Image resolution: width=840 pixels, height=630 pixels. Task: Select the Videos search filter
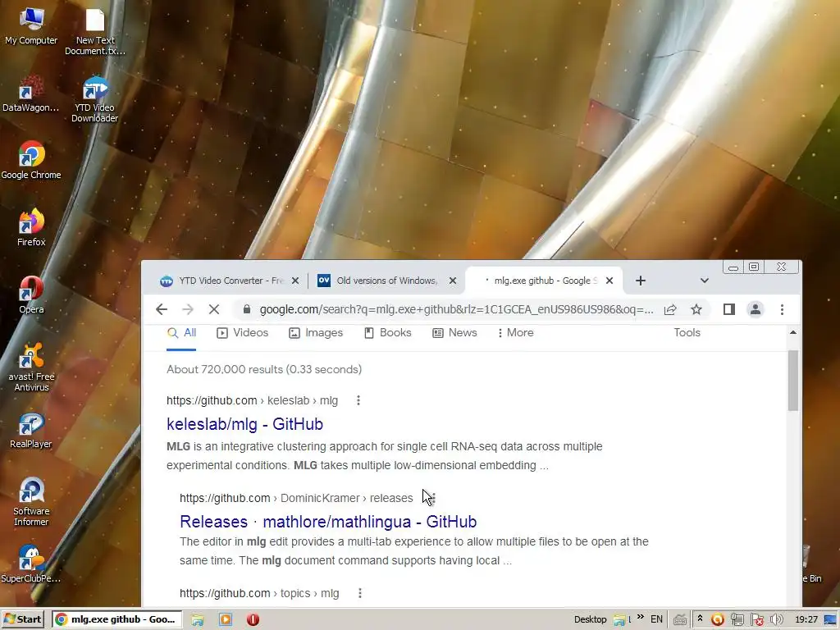pyautogui.click(x=242, y=333)
